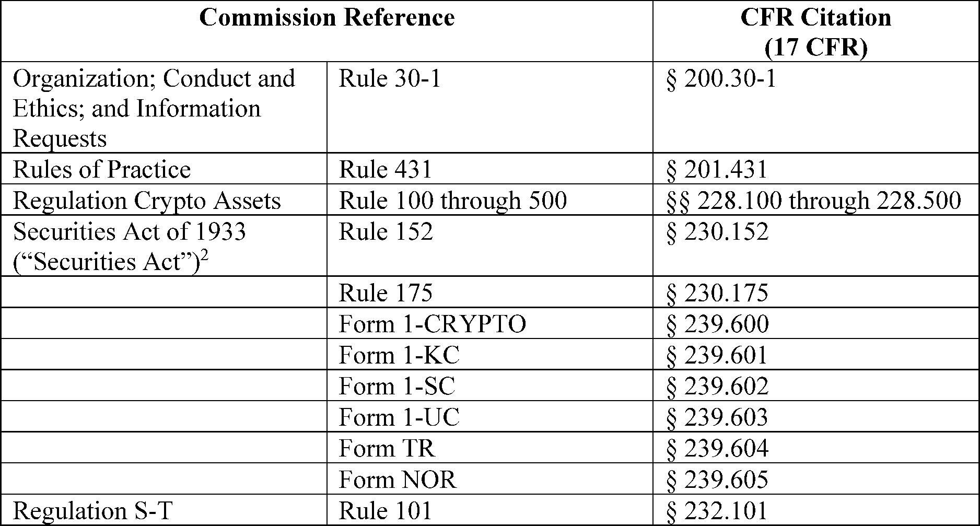
Task: Select the Rules of Practice cell
Action: point(164,168)
